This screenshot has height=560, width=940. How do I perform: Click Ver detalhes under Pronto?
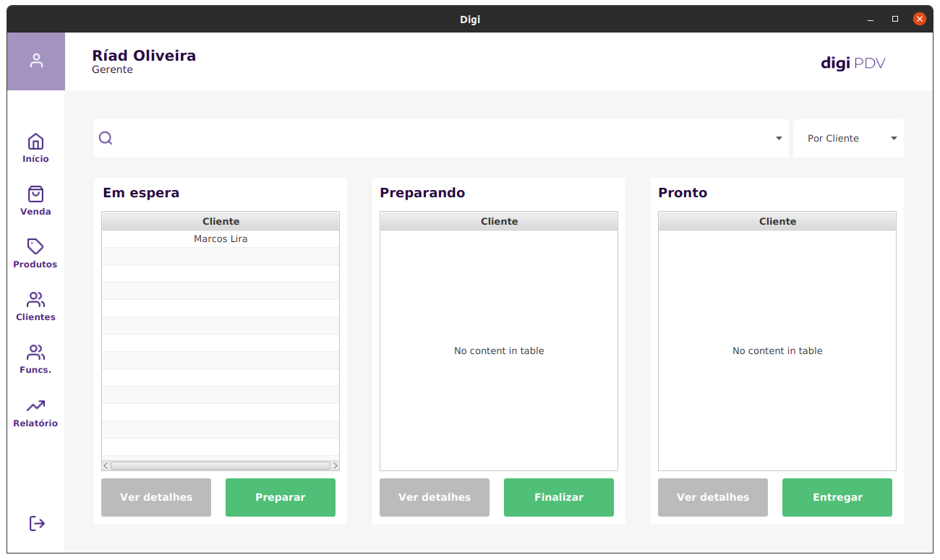[713, 497]
